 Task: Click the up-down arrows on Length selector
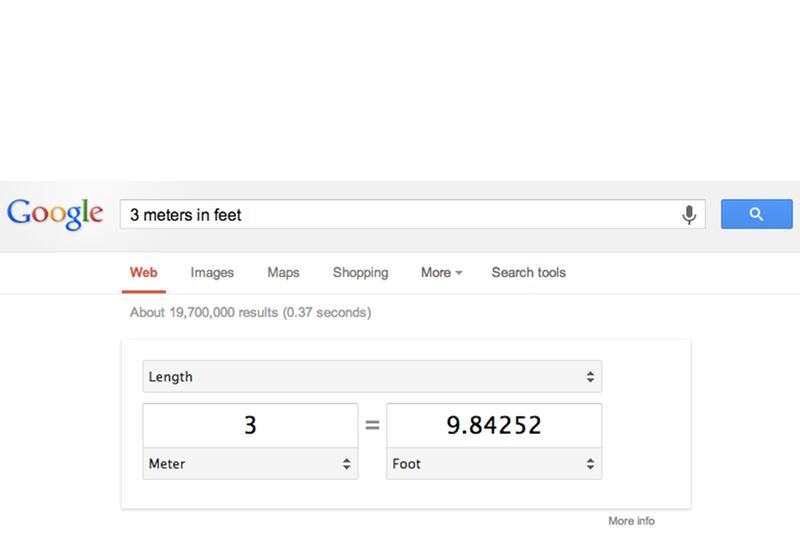(x=589, y=377)
